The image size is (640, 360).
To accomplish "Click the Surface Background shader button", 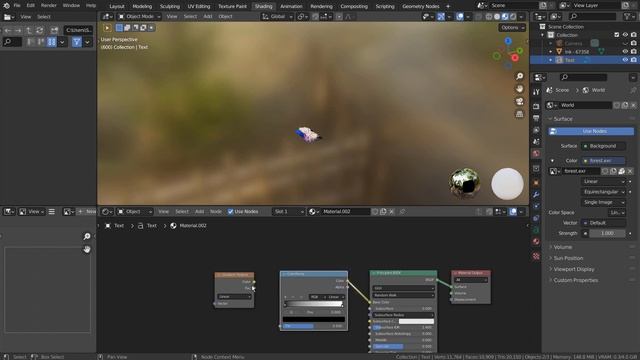I will [x=603, y=146].
